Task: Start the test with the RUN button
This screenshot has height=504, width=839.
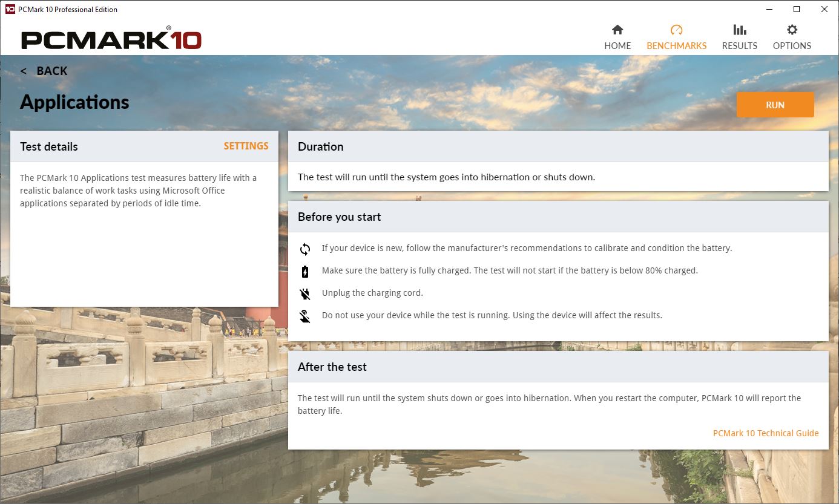Action: [775, 105]
